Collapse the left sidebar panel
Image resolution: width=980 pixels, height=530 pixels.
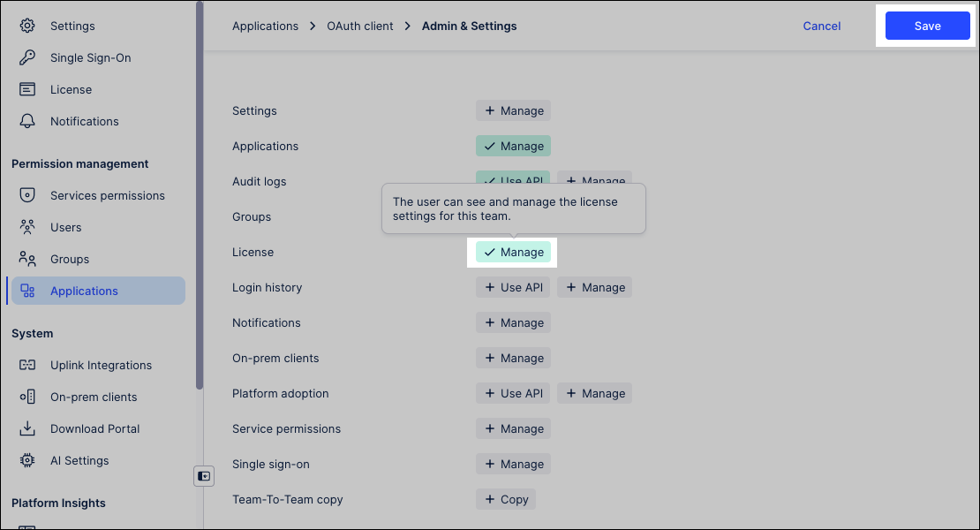coord(204,475)
